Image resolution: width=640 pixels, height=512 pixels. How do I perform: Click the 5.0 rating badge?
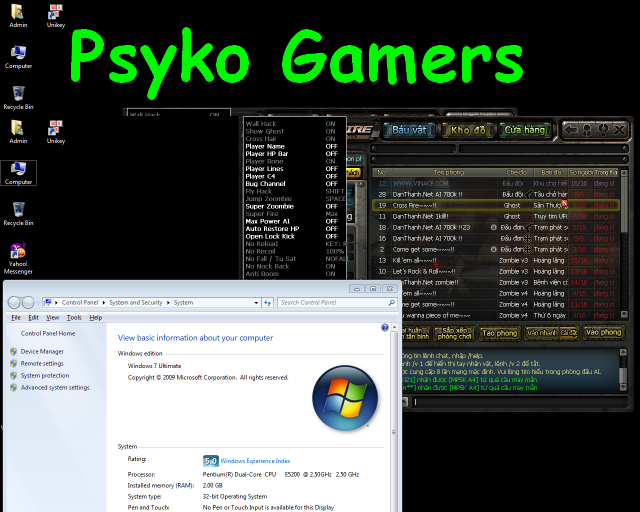pyautogui.click(x=211, y=461)
